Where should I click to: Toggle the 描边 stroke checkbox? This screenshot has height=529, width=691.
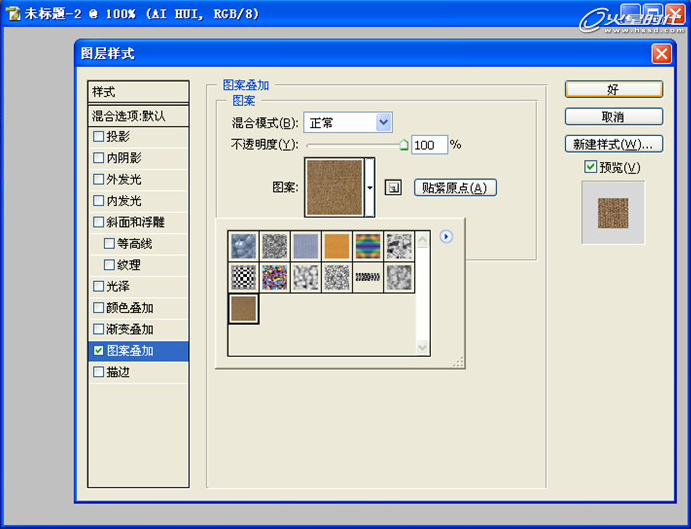[98, 372]
